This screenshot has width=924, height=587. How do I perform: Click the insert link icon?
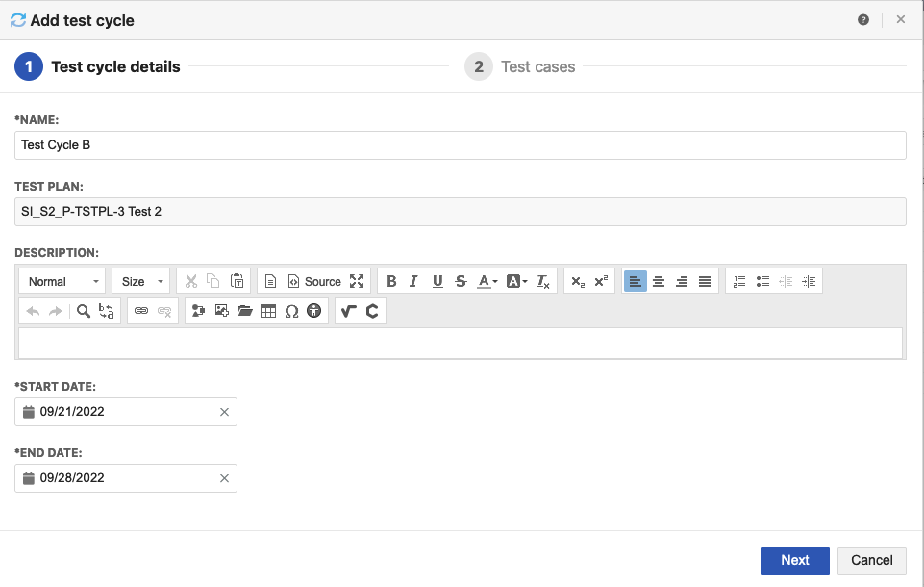pos(141,311)
